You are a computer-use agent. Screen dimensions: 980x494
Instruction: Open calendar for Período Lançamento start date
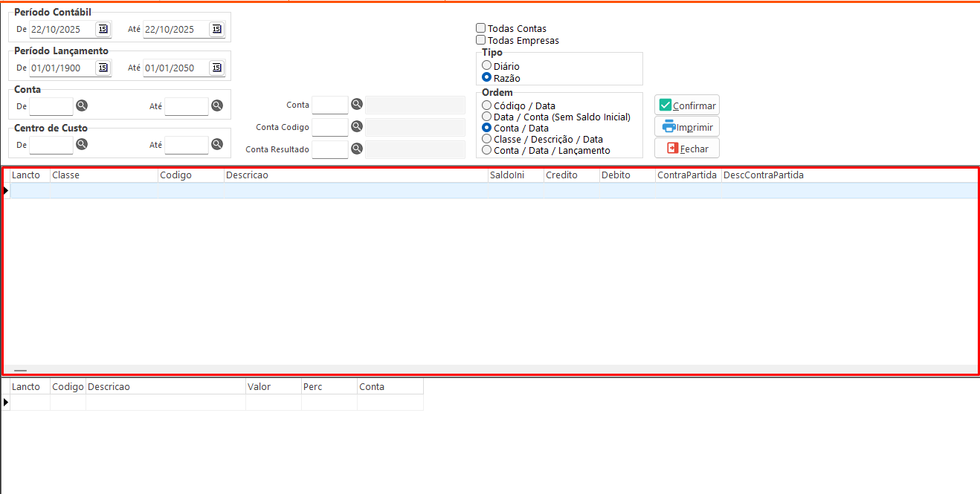click(x=103, y=68)
